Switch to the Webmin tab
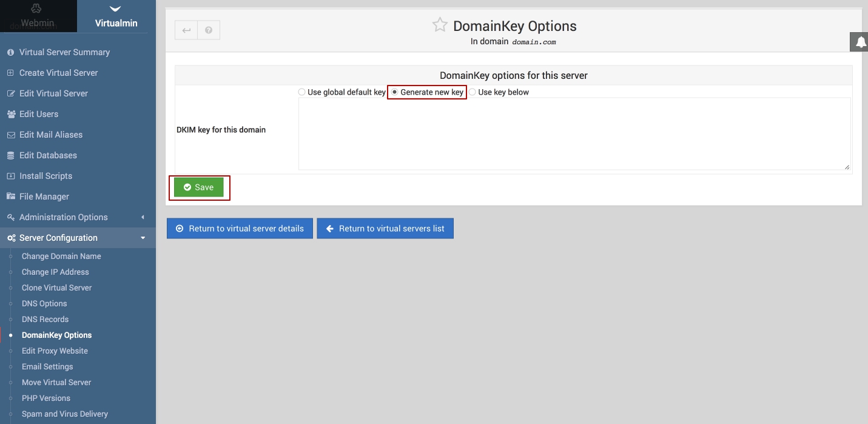Viewport: 868px width, 424px height. 38,23
